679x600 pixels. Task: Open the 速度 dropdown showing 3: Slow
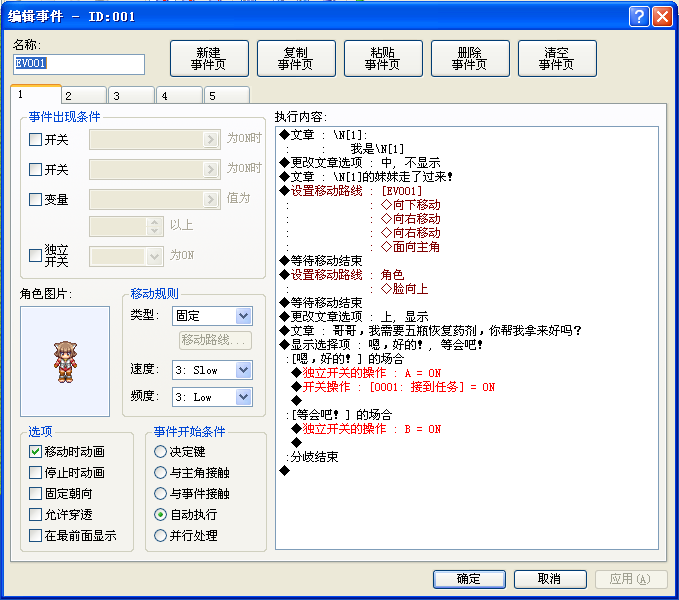tap(212, 370)
